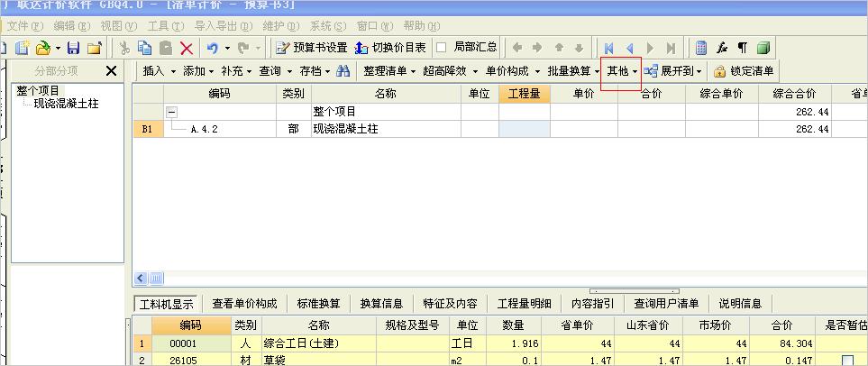Click the Copy icon in toolbar
The width and height of the screenshot is (868, 366).
point(144,48)
